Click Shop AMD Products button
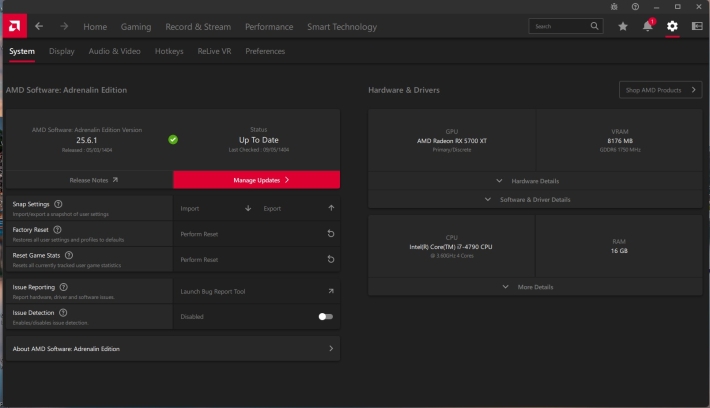Screen dimensions: 710x408 pyautogui.click(x=660, y=90)
